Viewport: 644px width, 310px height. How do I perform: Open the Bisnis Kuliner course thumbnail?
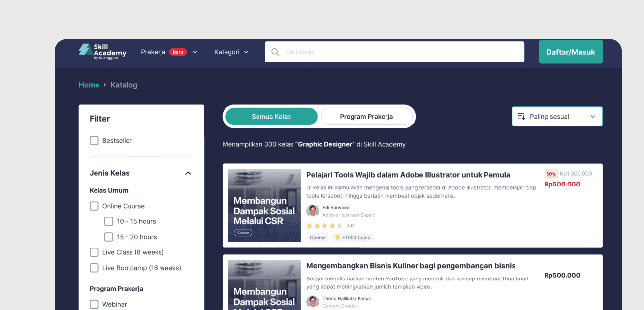[x=264, y=285]
